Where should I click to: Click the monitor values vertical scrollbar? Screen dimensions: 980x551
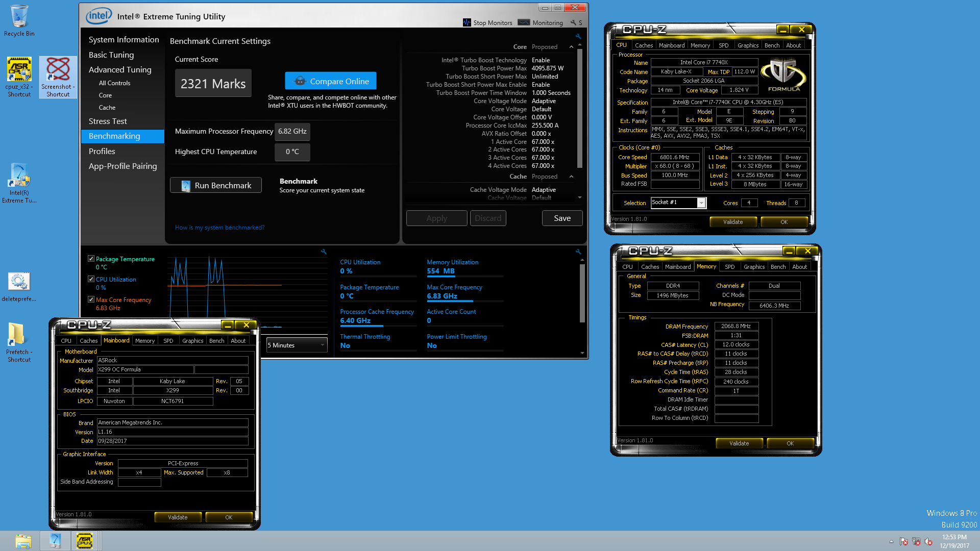pyautogui.click(x=582, y=293)
